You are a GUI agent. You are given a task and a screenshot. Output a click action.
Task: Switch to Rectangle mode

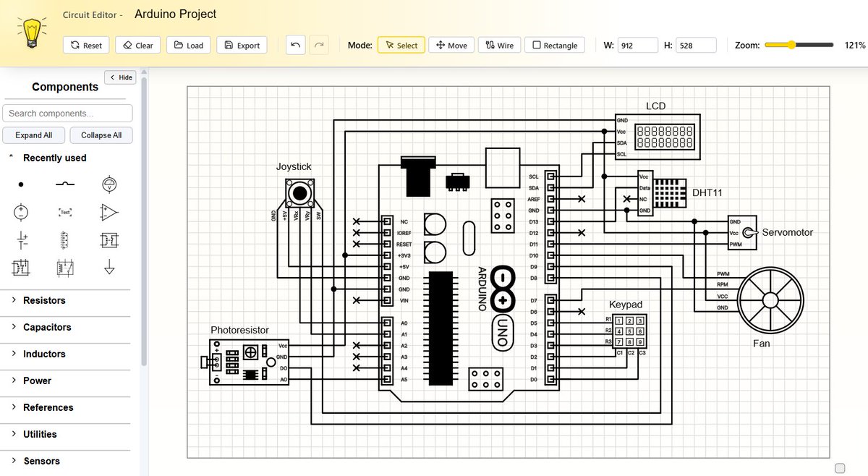pos(555,45)
